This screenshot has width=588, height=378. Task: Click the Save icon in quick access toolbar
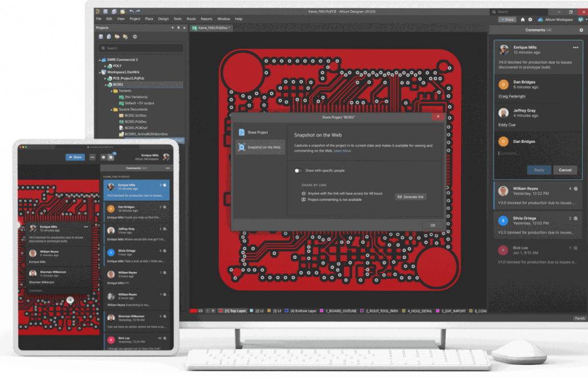106,11
